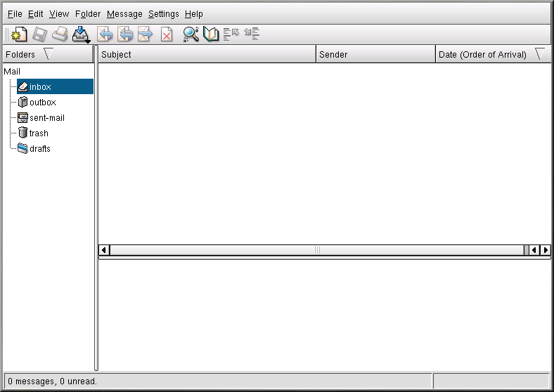Open the Message menu
Viewport: 554px width, 392px height.
(124, 13)
